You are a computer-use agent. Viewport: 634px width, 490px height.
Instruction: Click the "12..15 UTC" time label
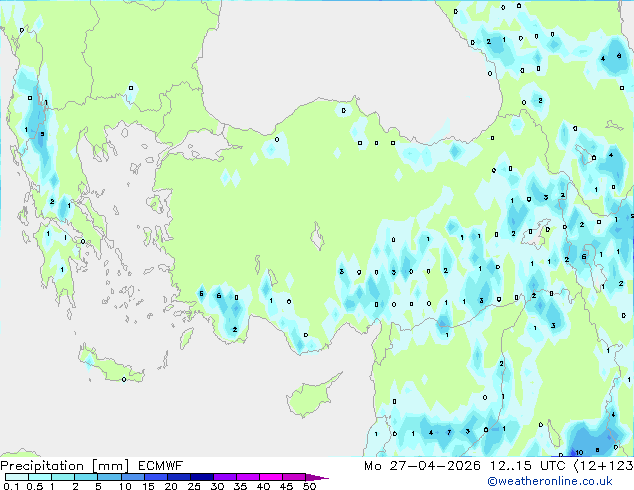tap(528, 466)
